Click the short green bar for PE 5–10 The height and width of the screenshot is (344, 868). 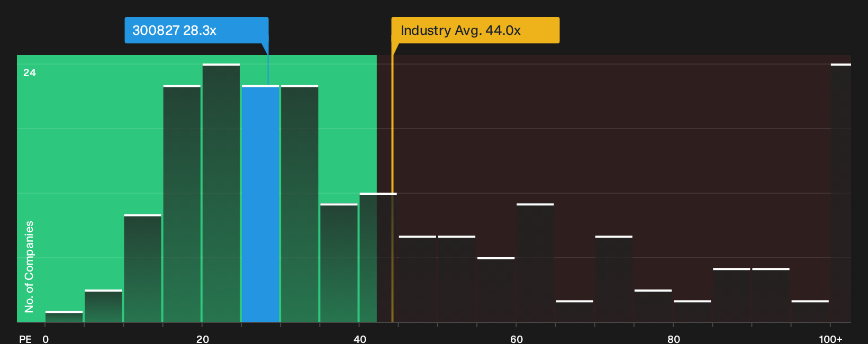point(103,306)
